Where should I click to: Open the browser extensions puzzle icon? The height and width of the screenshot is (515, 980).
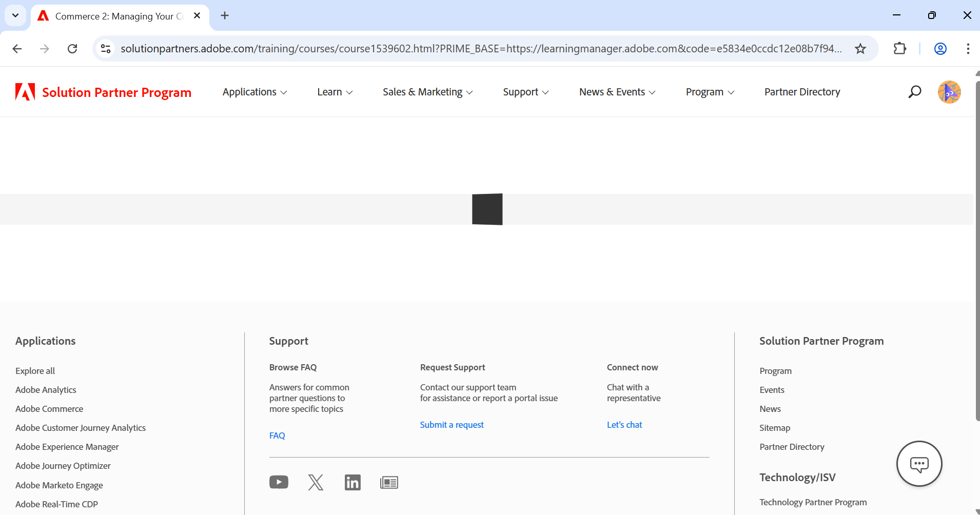(x=900, y=49)
